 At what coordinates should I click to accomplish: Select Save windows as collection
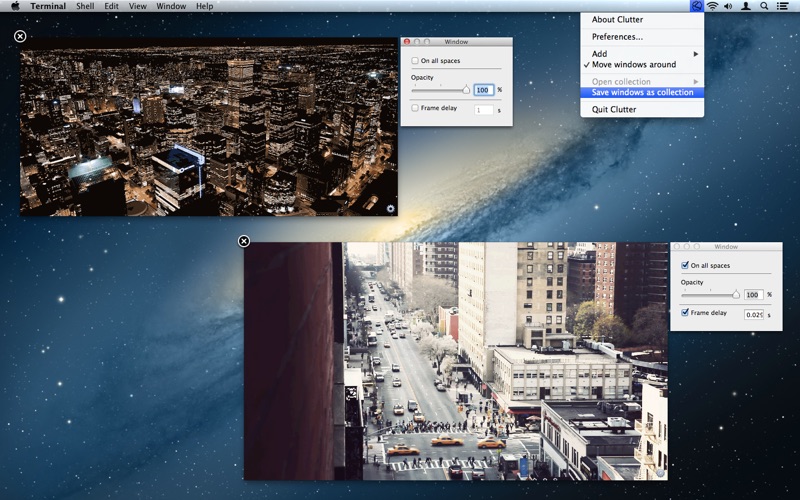[642, 92]
